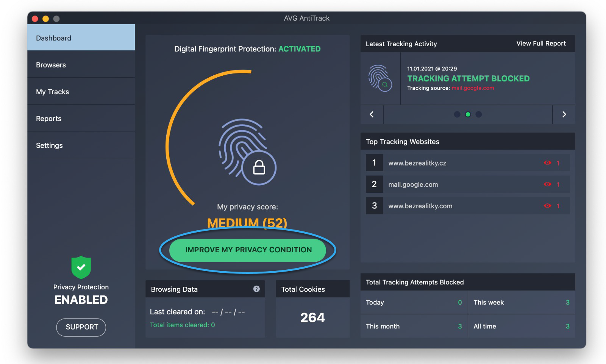This screenshot has height=364, width=606.
Task: Click the Support button
Action: pos(81,327)
